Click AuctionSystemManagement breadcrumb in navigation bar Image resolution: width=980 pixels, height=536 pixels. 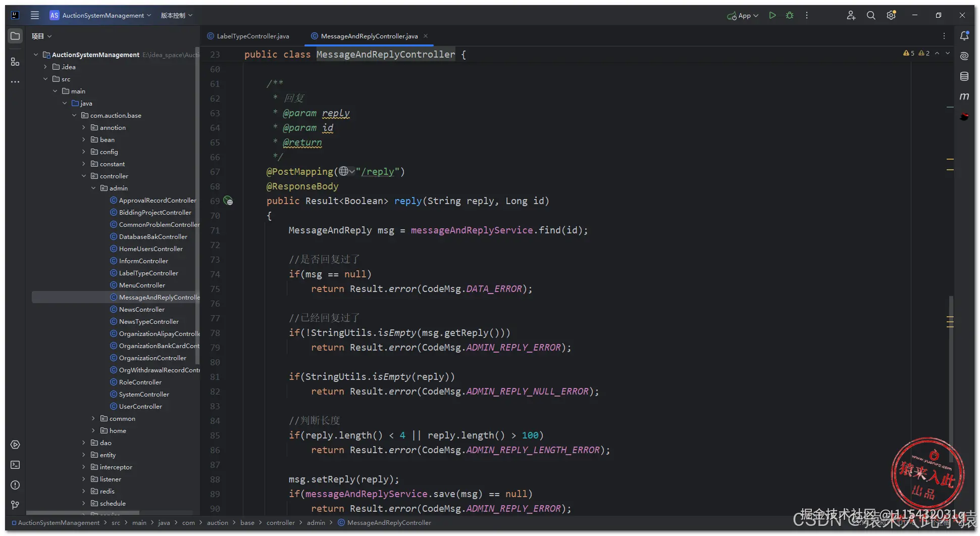click(56, 523)
